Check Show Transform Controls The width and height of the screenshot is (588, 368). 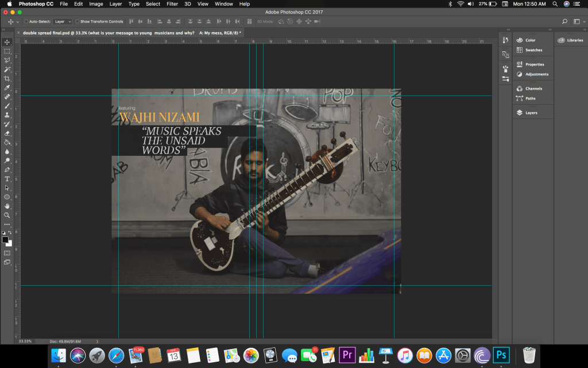pyautogui.click(x=77, y=21)
